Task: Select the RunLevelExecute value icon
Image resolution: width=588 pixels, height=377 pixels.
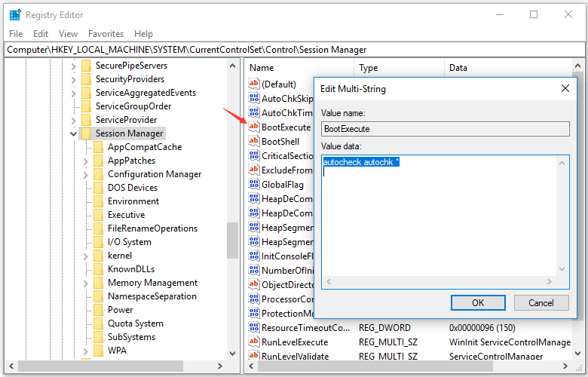Action: pyautogui.click(x=254, y=342)
